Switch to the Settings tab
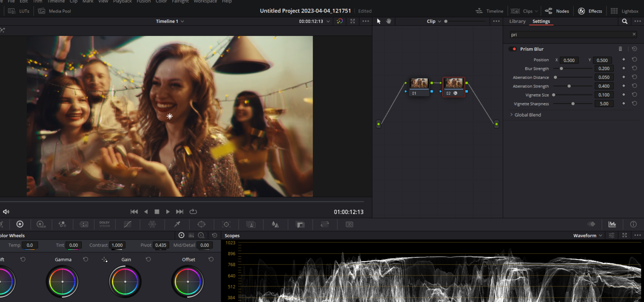 pos(541,21)
